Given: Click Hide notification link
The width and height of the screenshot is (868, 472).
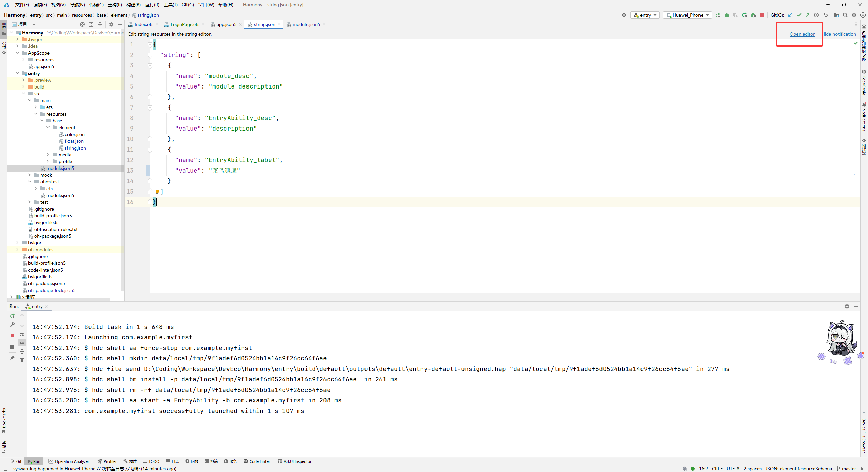Looking at the screenshot, I should (x=840, y=34).
